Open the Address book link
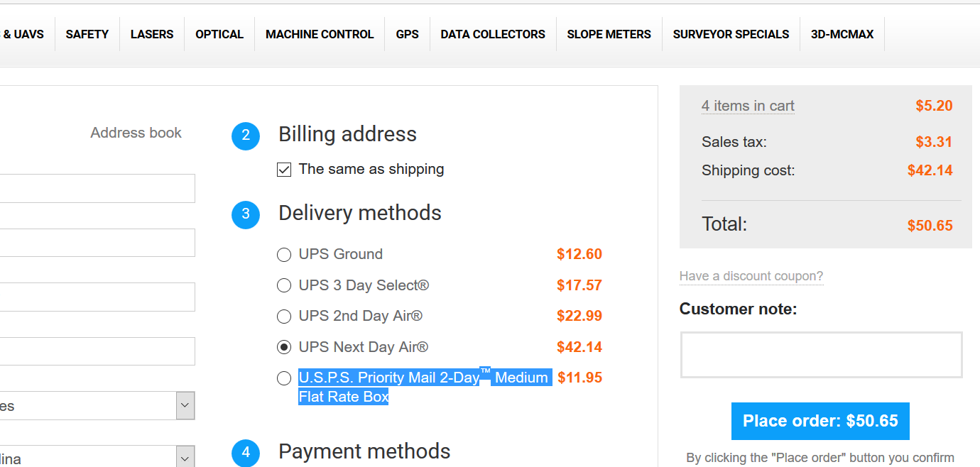This screenshot has width=980, height=467. point(136,133)
